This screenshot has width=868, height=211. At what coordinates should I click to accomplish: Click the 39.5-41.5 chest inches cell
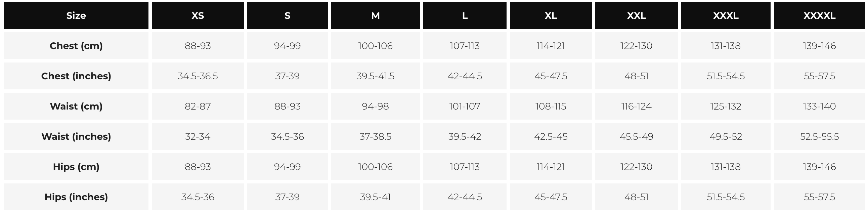point(375,76)
